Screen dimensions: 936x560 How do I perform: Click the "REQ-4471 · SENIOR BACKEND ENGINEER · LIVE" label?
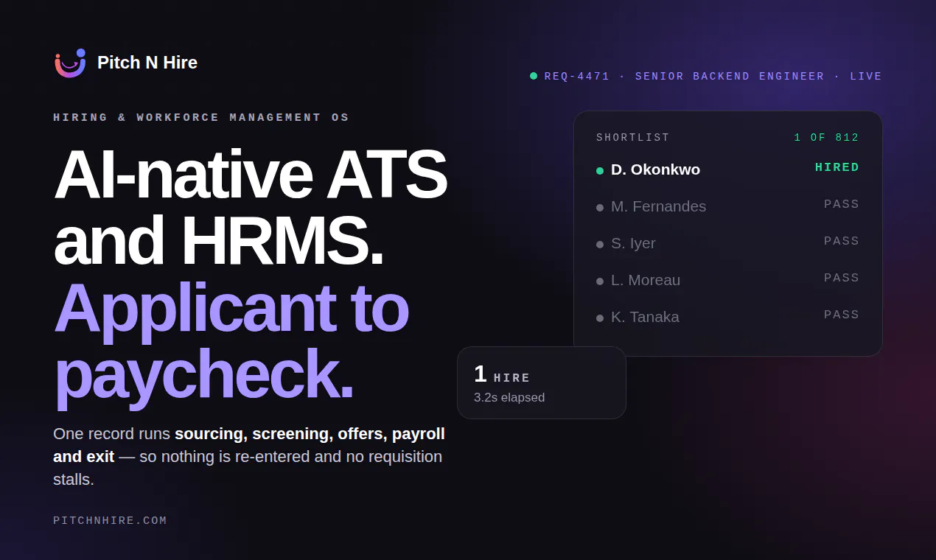pyautogui.click(x=713, y=76)
